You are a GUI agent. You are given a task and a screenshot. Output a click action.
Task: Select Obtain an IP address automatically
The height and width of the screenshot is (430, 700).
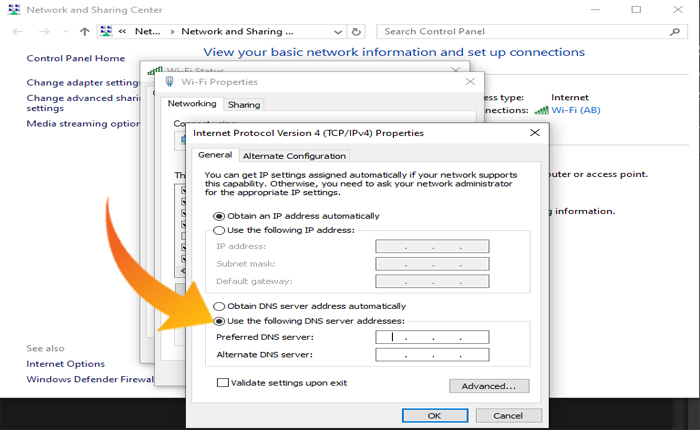[x=219, y=216]
